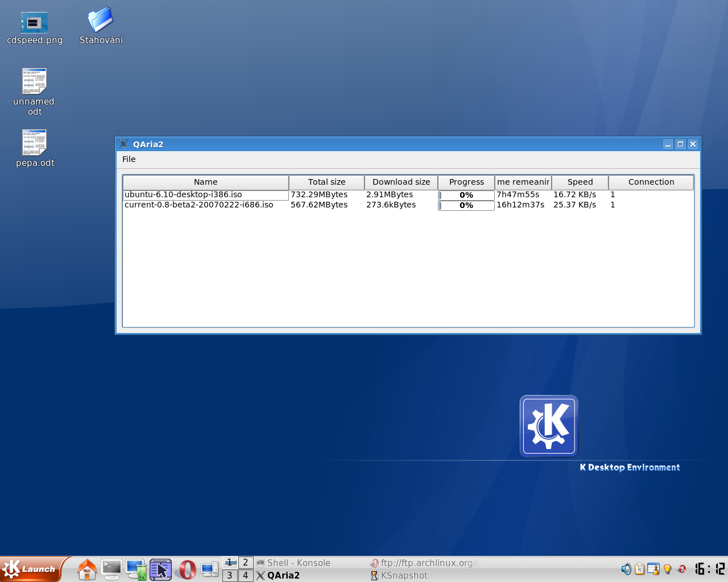Click the Progress column header
Viewport: 728px width, 582px height.
[x=466, y=182]
